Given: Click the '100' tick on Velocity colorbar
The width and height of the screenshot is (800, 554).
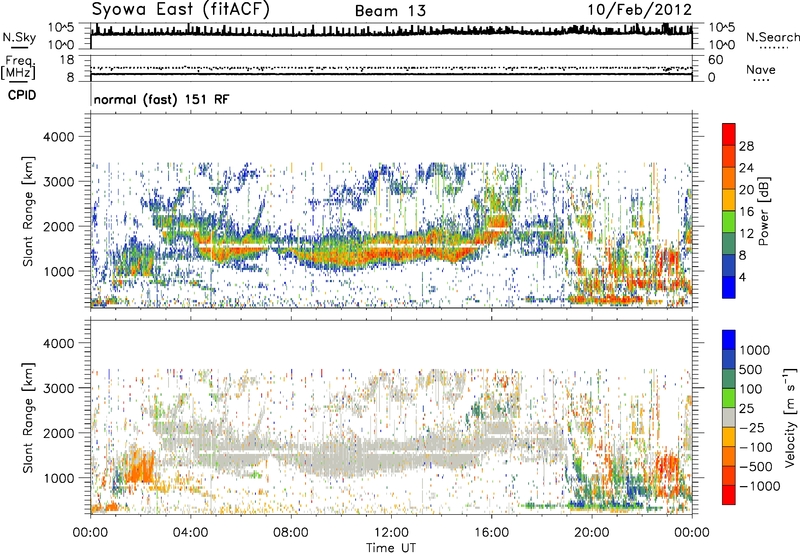Looking at the screenshot, I should coord(750,389).
